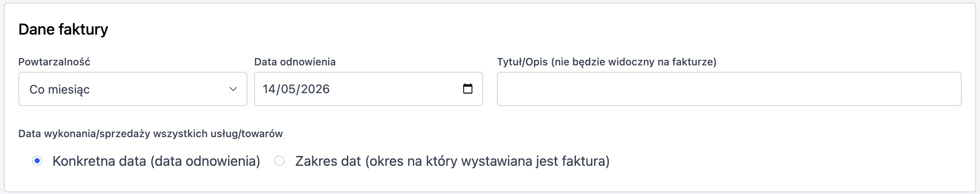
Task: Click the Data odnowienia field label
Action: (x=295, y=62)
